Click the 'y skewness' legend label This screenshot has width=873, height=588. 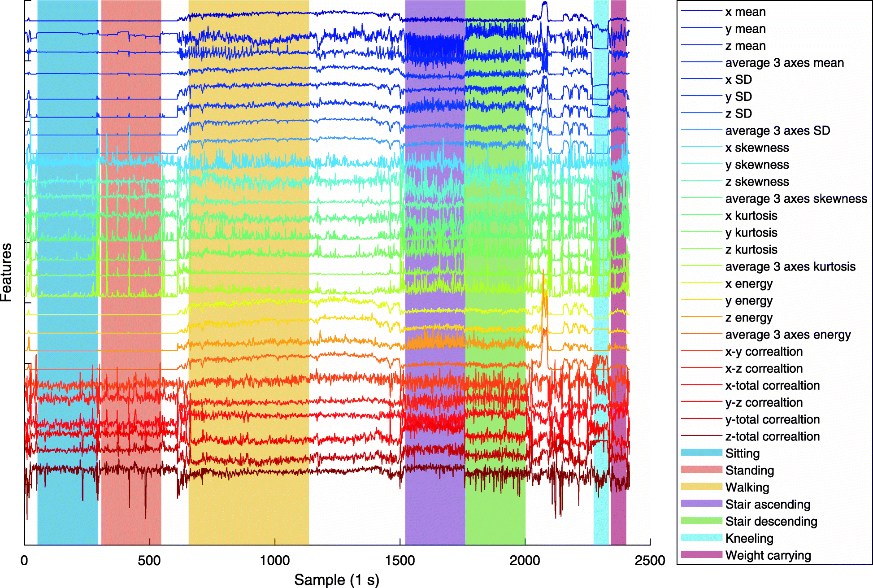pos(757,165)
